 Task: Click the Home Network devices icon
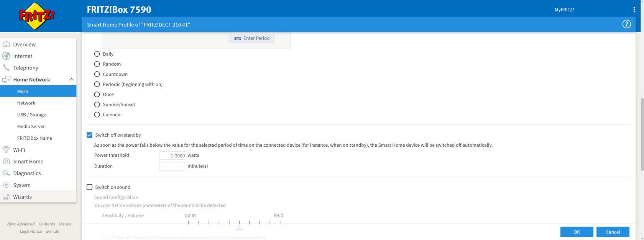click(6, 79)
